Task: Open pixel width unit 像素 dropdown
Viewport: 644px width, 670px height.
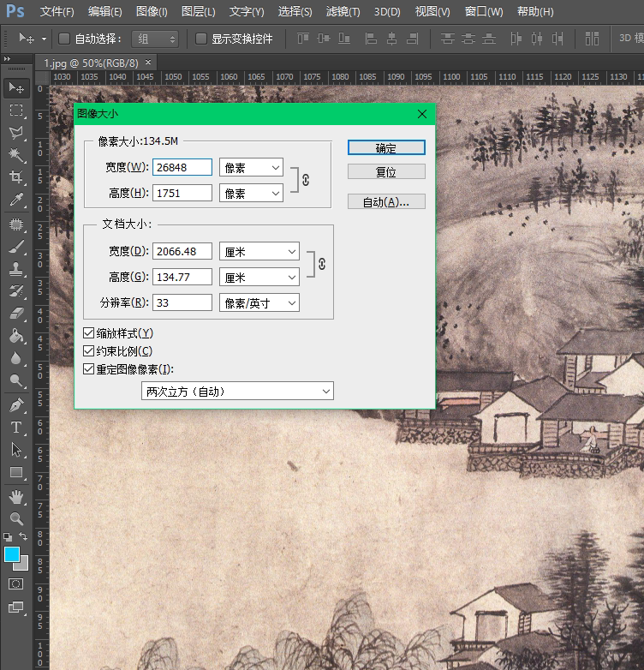Action: point(251,168)
